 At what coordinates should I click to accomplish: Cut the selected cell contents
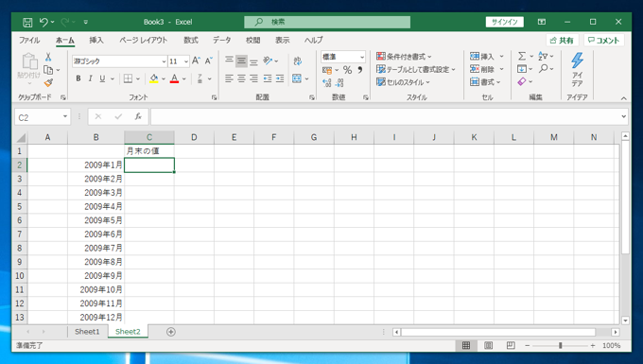48,57
